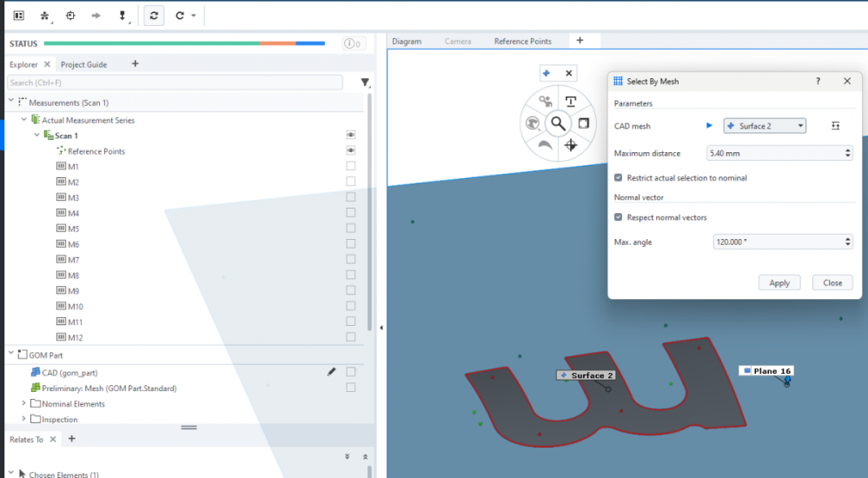Toggle Restrict actual selection to nominal checkbox
The image size is (868, 478).
[x=619, y=177]
